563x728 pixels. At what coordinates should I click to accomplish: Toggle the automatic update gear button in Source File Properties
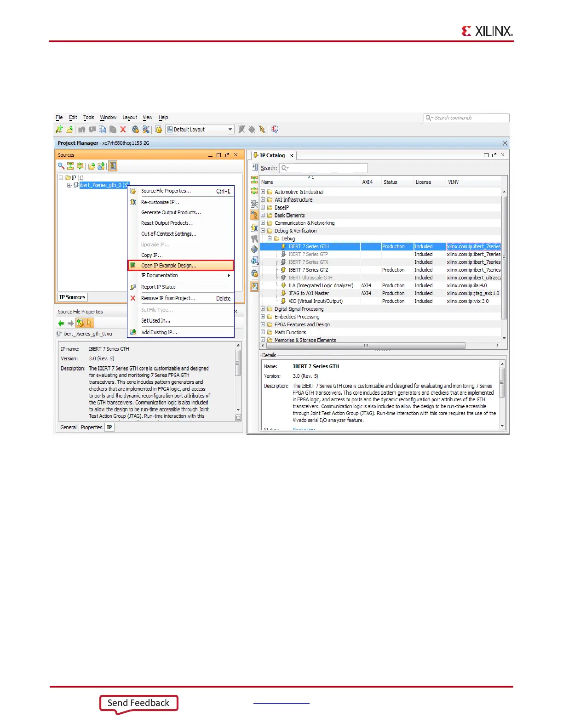coord(80,323)
